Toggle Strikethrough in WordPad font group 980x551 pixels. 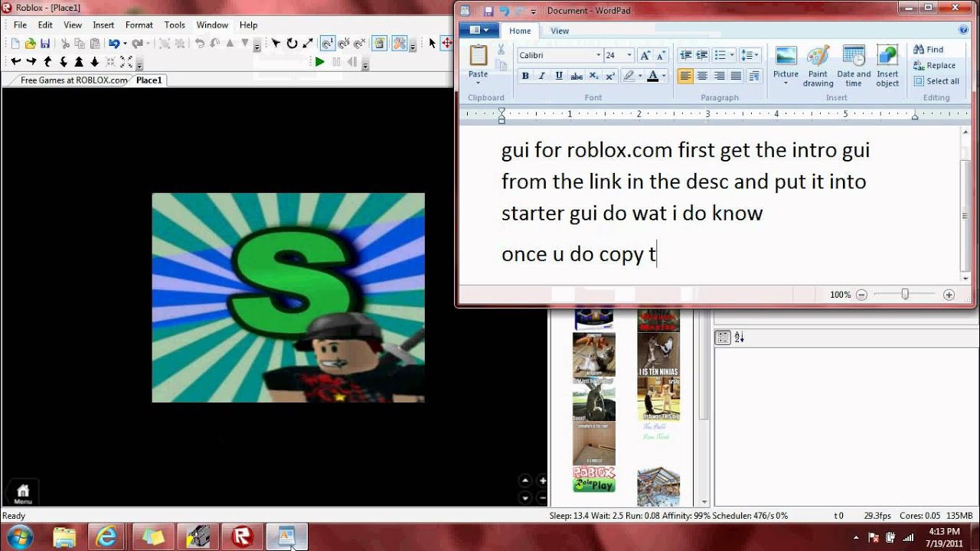[x=577, y=76]
